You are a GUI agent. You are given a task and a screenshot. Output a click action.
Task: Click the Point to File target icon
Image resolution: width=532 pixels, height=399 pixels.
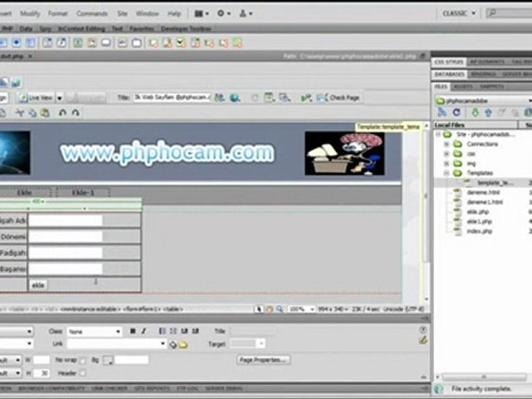coord(173,345)
